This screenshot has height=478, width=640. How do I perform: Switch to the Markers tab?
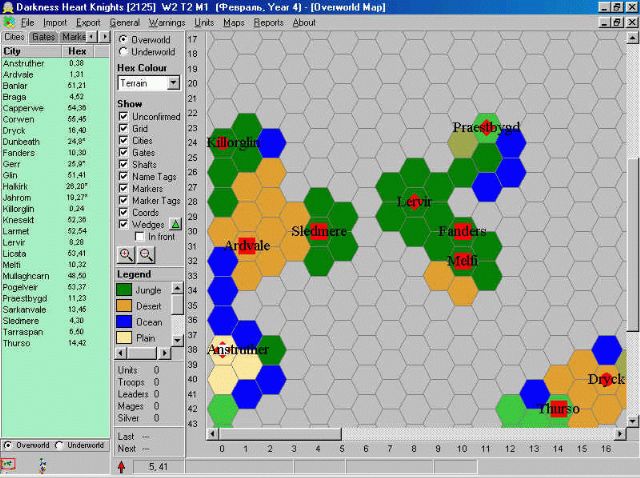tap(73, 37)
